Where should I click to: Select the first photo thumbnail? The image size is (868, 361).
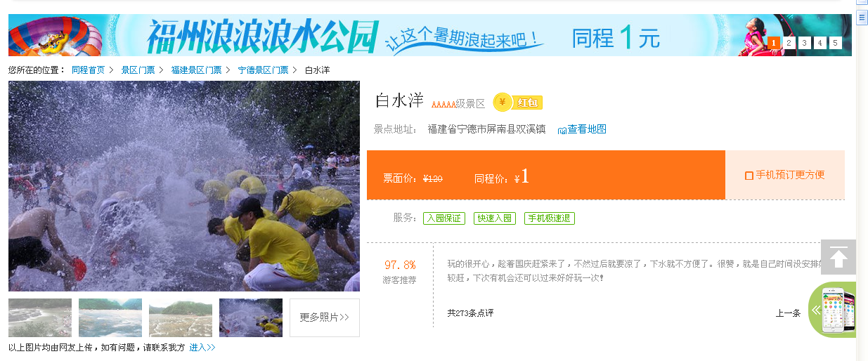(40, 317)
